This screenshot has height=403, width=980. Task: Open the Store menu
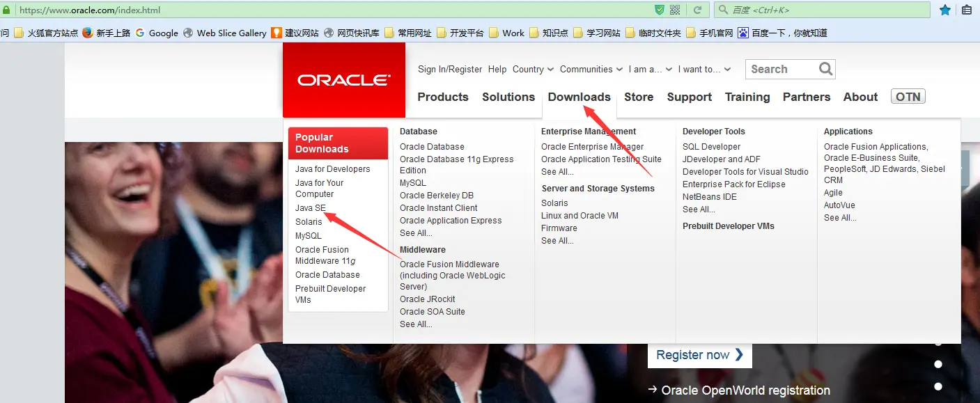(639, 97)
